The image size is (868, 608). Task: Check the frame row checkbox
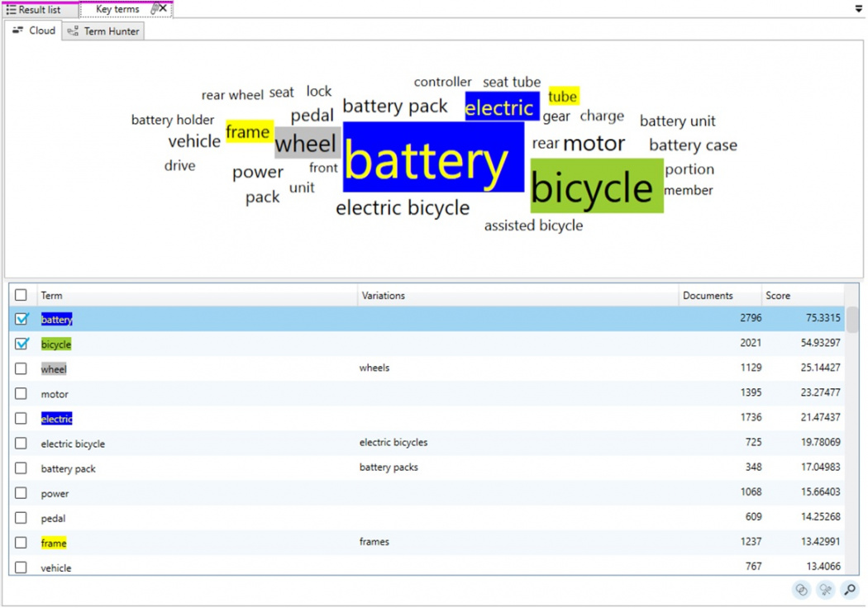21,543
